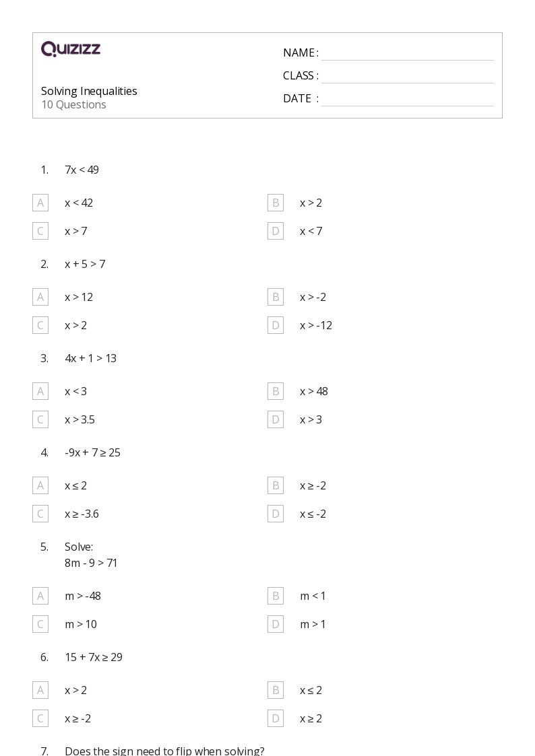This screenshot has width=535, height=756.
Task: Click question 7 text about flipping sign
Action: (164, 751)
